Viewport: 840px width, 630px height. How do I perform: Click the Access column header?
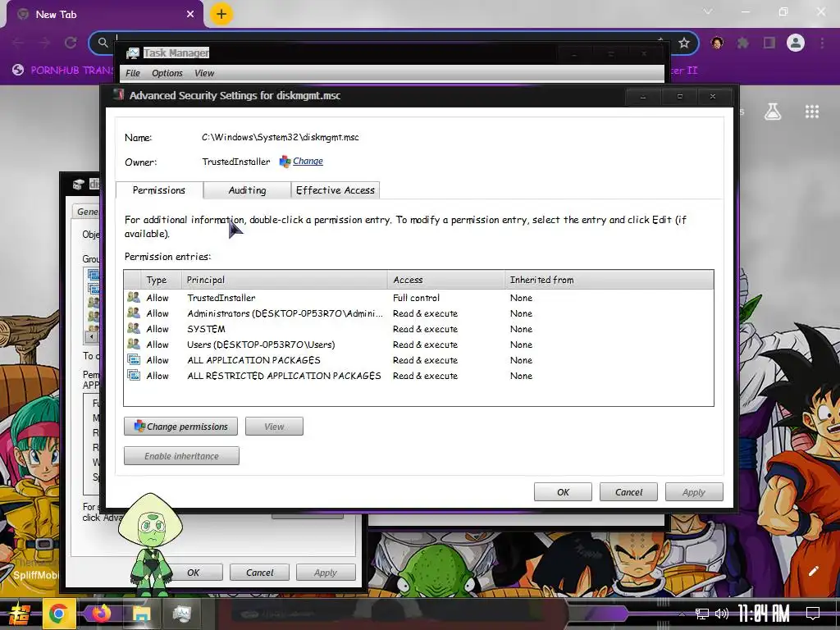(445, 280)
